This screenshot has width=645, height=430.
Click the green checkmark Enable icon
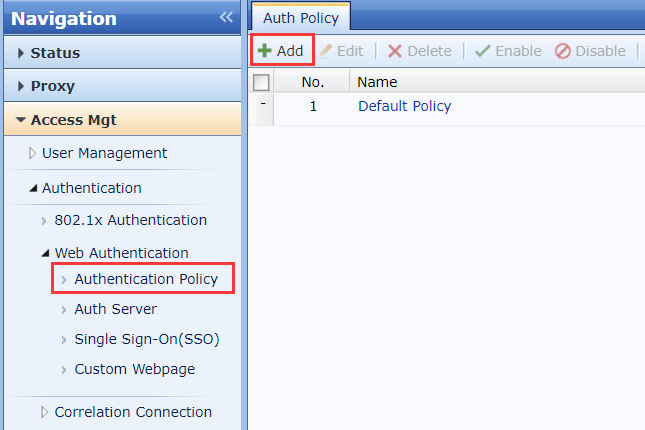click(483, 51)
